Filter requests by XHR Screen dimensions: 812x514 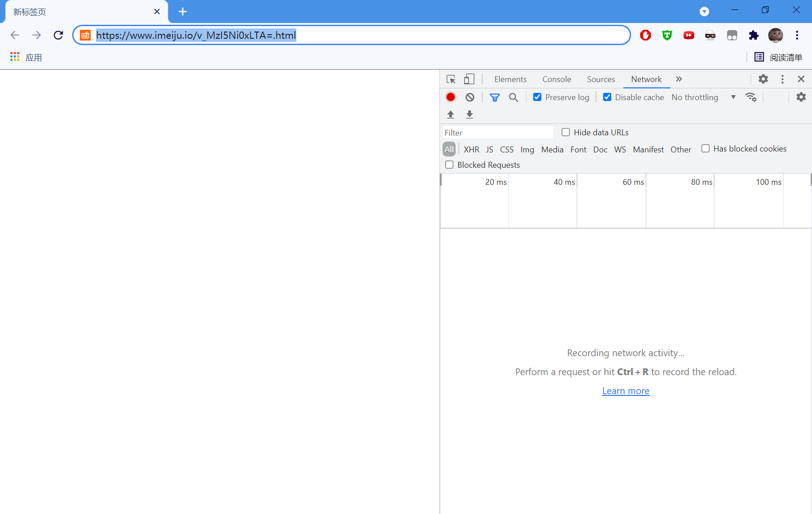click(x=471, y=149)
